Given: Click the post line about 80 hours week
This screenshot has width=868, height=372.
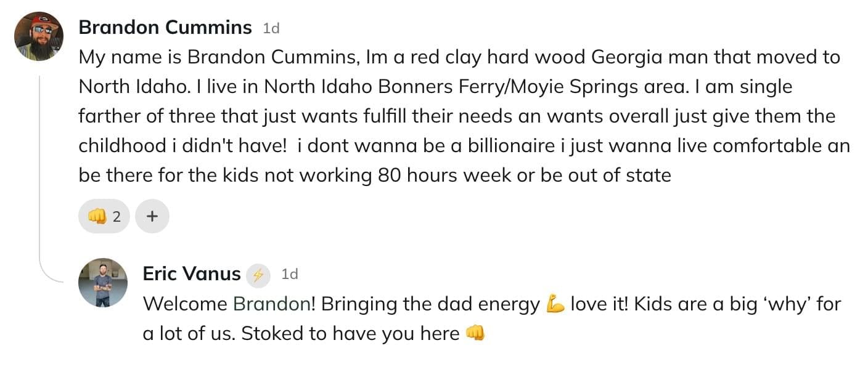Looking at the screenshot, I should coord(375,176).
